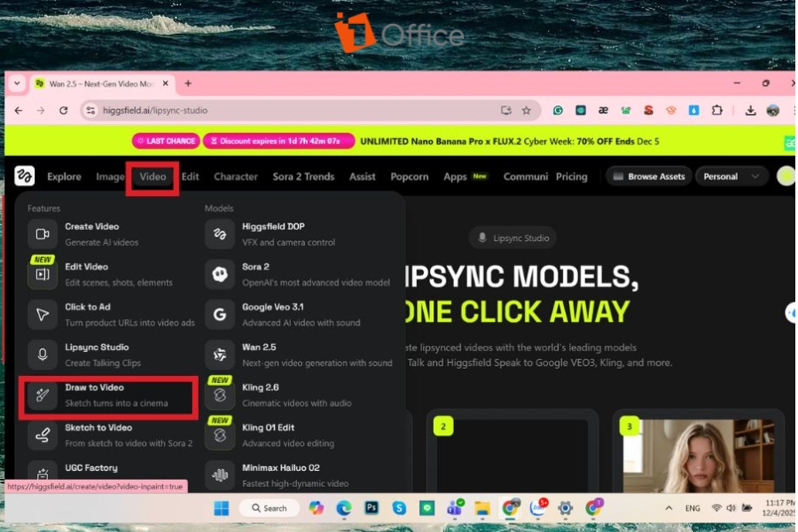This screenshot has height=532, width=798.
Task: Open the Edit menu
Action: [190, 176]
